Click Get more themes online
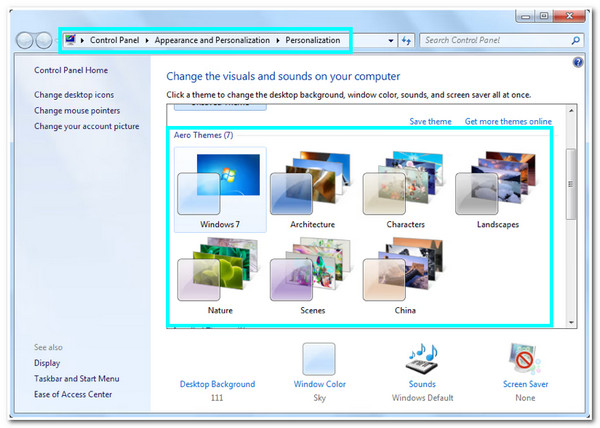The height and width of the screenshot is (428, 600). click(x=508, y=121)
